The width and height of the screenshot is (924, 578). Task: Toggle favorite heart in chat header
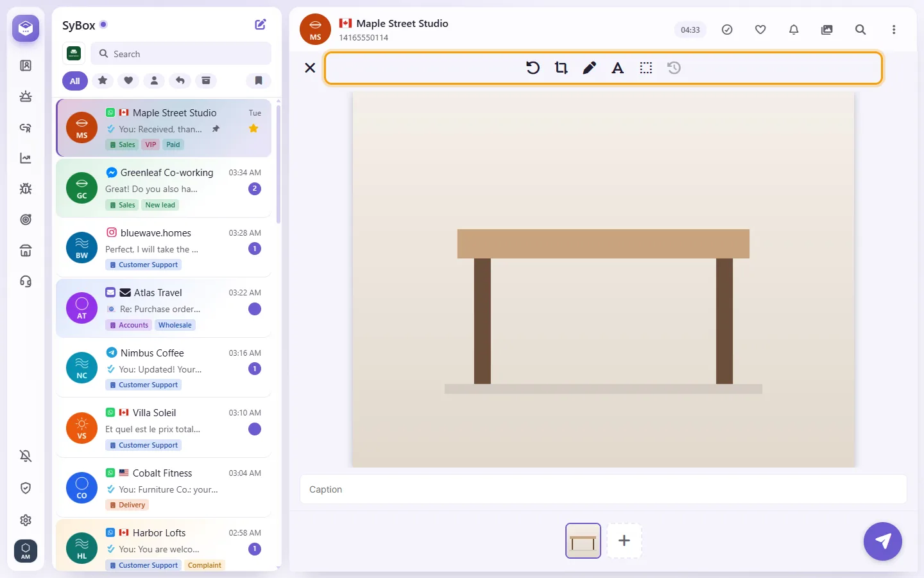click(x=760, y=30)
